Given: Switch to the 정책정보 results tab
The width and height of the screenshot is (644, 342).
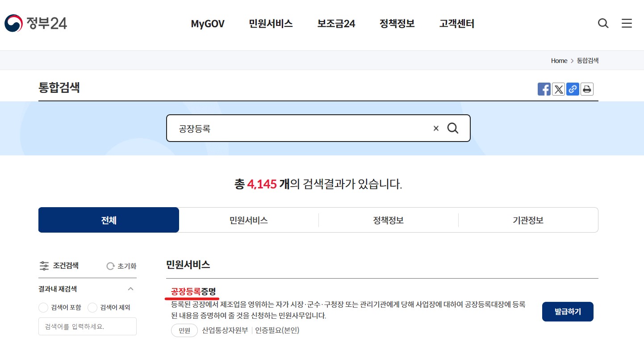Looking at the screenshot, I should 388,220.
